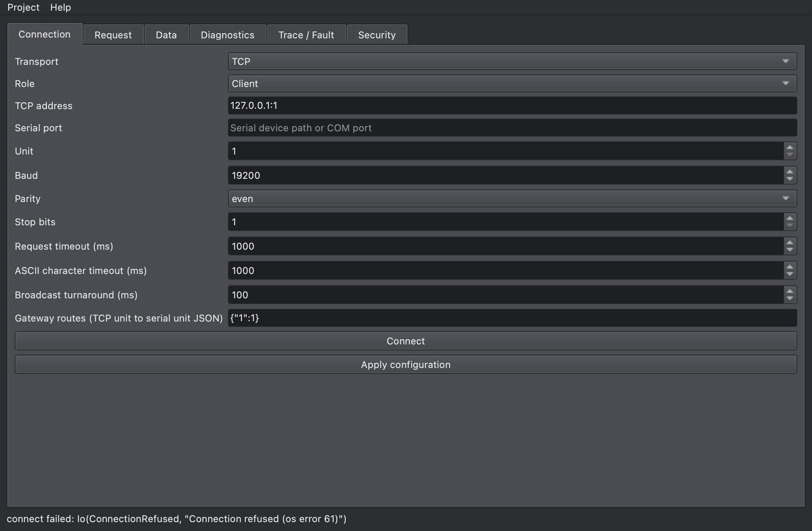This screenshot has width=812, height=531.
Task: Click the Gateway routes JSON field
Action: [512, 318]
